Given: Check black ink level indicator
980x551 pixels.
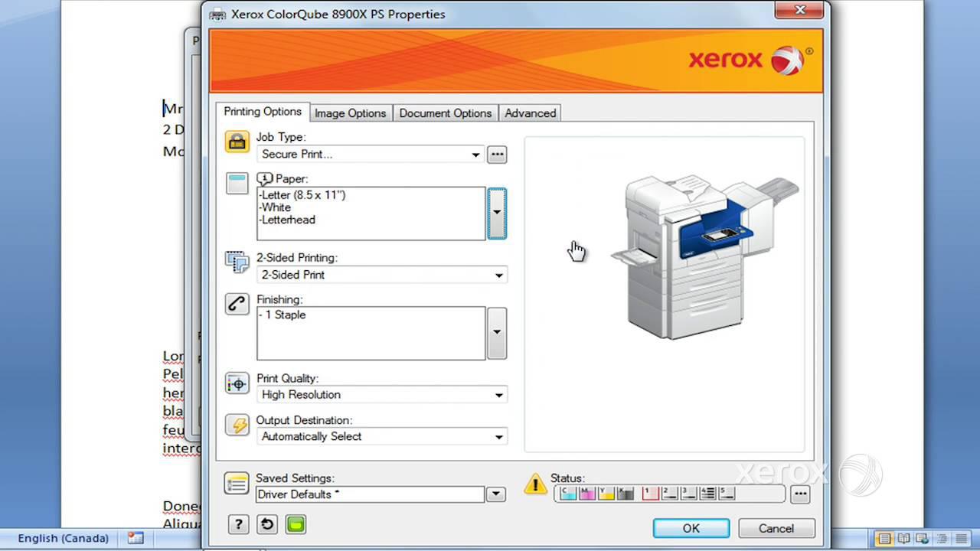Looking at the screenshot, I should pos(625,493).
